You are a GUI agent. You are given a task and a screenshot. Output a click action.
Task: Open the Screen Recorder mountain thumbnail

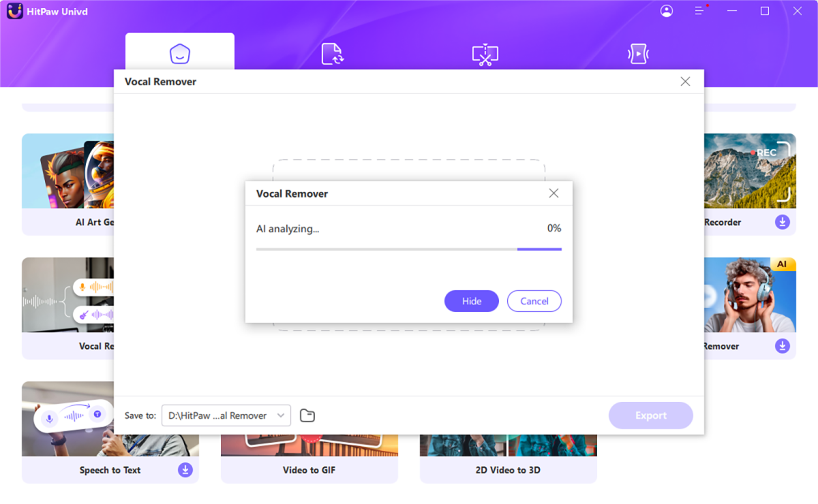click(x=751, y=171)
